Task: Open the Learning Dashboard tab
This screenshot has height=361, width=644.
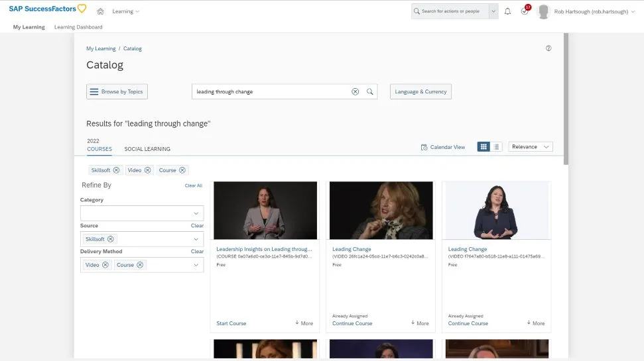Action: click(78, 27)
